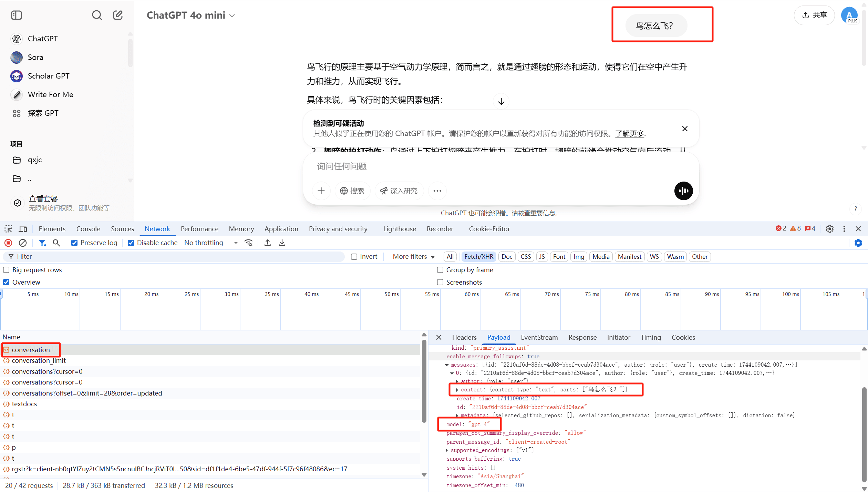Open Write For Me GPT
This screenshot has height=492, width=868.
coord(50,94)
